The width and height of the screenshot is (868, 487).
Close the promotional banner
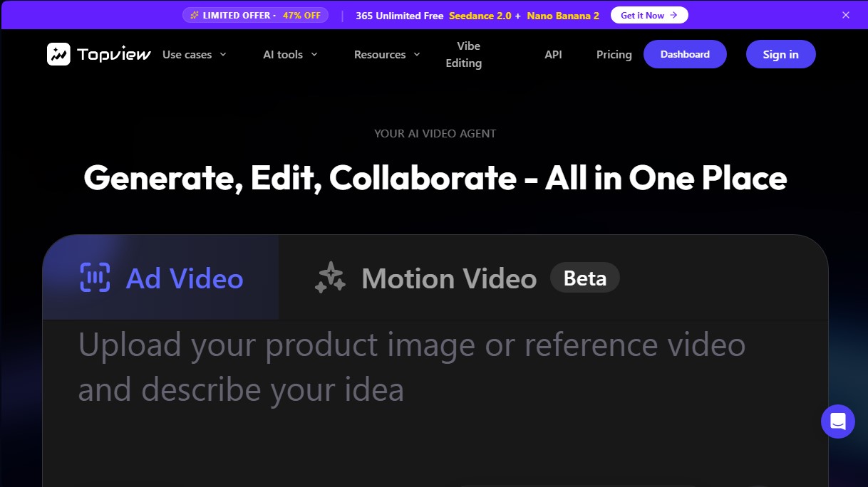point(846,15)
